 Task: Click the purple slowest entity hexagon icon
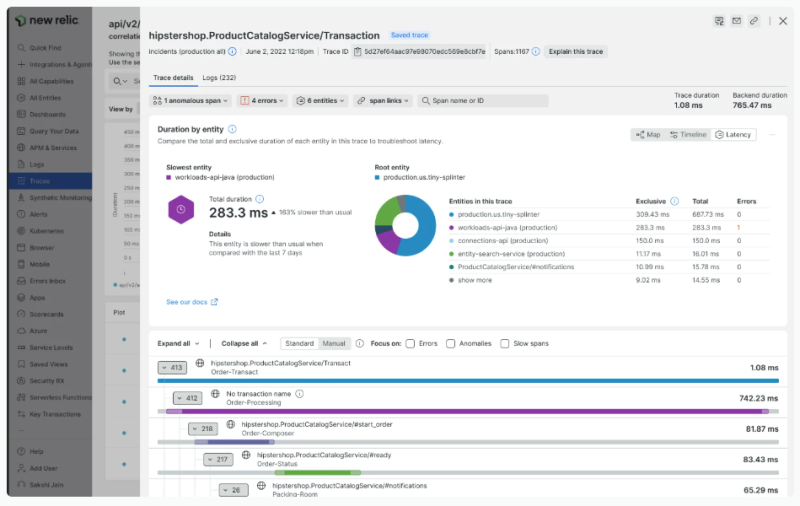[181, 210]
